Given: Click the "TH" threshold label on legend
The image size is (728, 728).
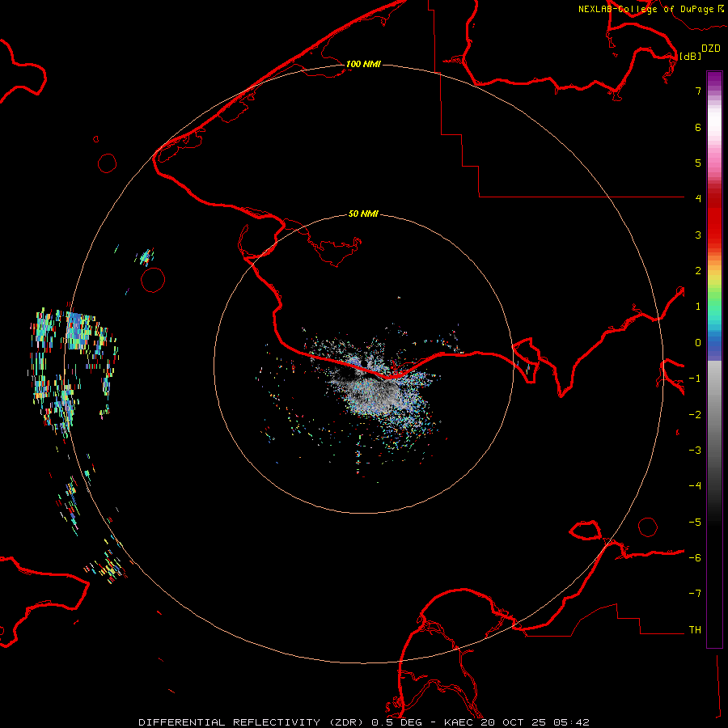Looking at the screenshot, I should click(695, 629).
